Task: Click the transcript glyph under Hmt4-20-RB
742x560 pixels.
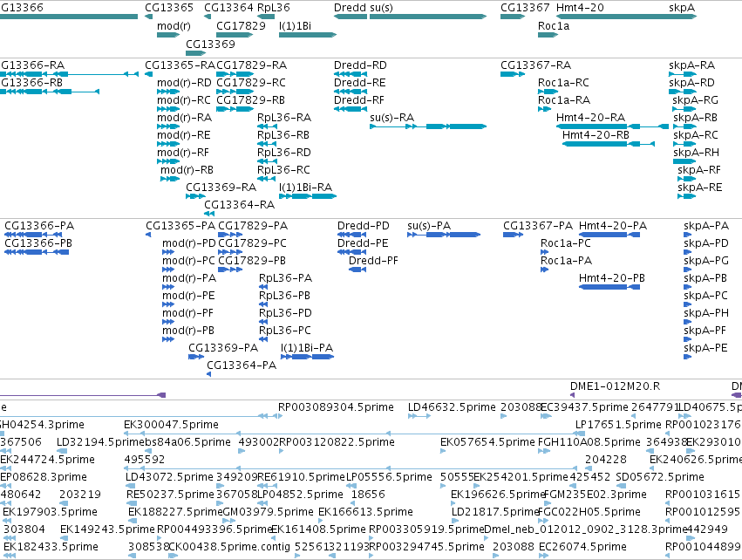Action: point(608,144)
